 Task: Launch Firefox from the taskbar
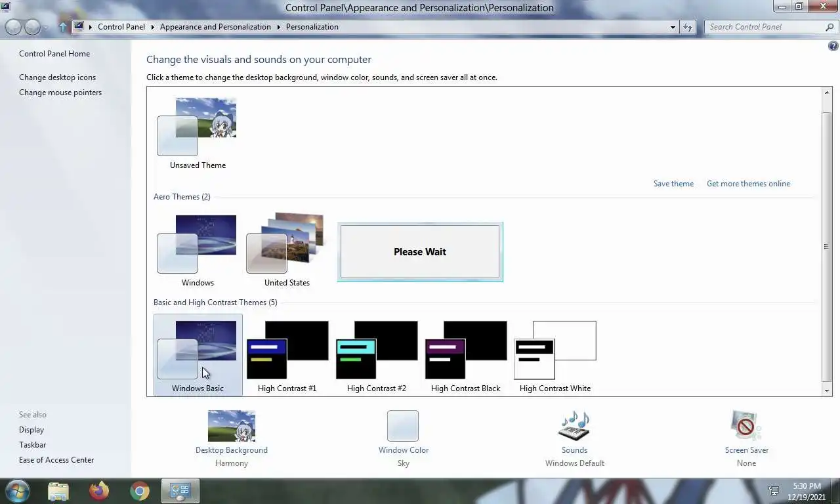pos(99,491)
